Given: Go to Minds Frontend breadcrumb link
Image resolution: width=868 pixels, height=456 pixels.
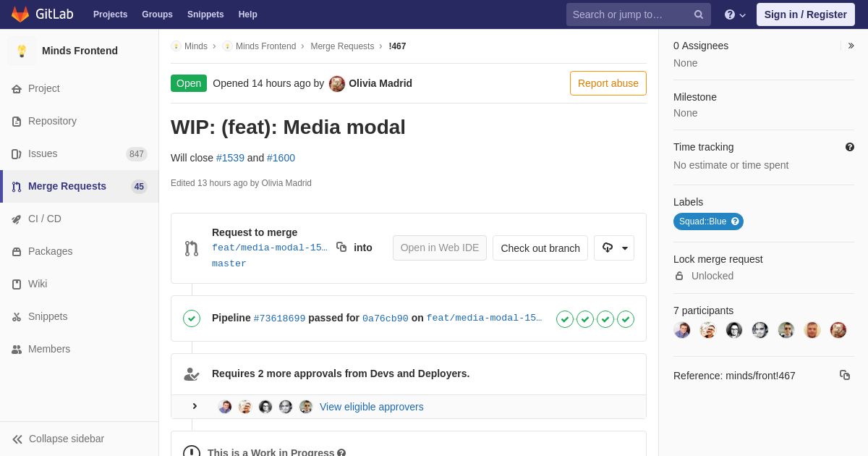Looking at the screenshot, I should [x=265, y=46].
